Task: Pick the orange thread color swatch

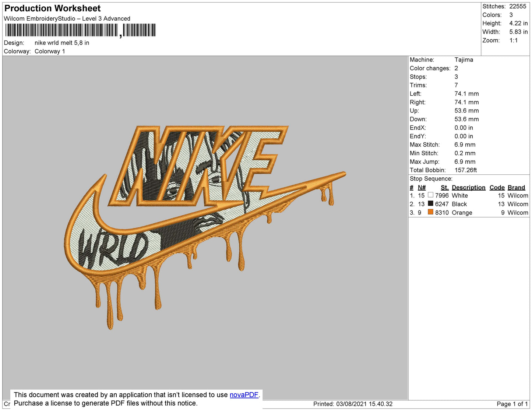Action: coord(430,212)
